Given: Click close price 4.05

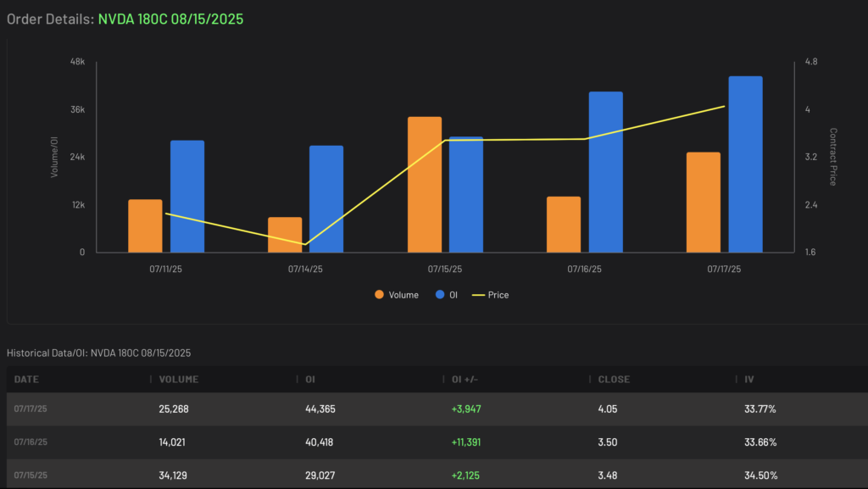Looking at the screenshot, I should 607,408.
